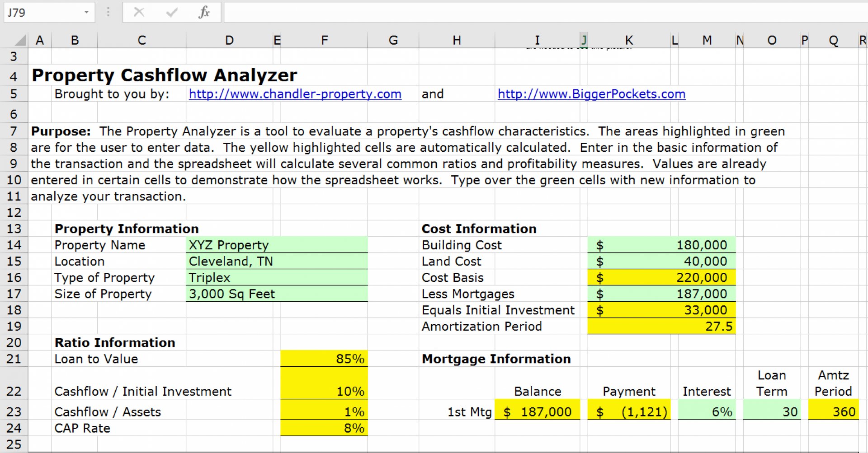Click the Cancel (X) icon in formula bar
Viewport: 868px width, 453px height.
[139, 12]
